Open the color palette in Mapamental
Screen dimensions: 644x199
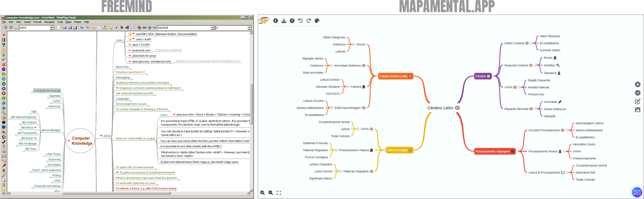[317, 21]
